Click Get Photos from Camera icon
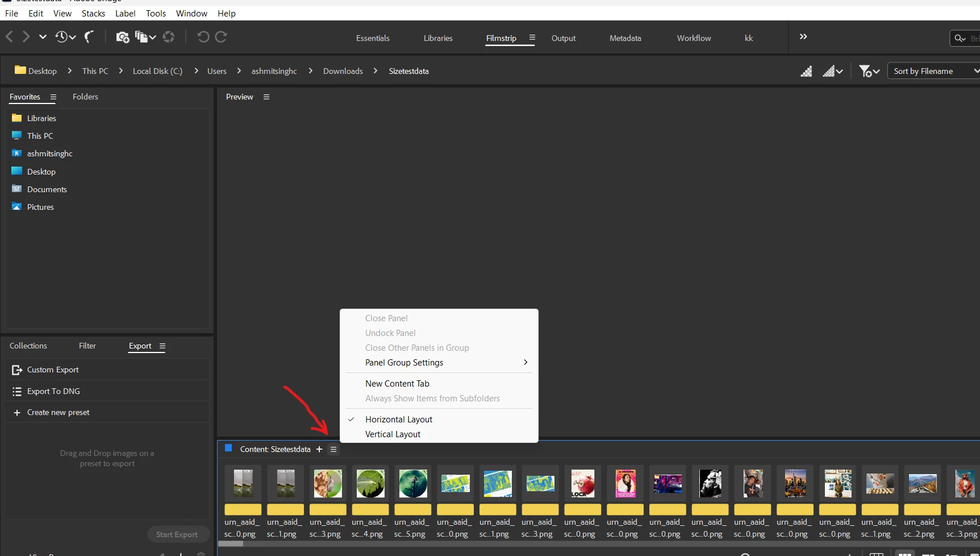Image resolution: width=980 pixels, height=556 pixels. (x=123, y=38)
